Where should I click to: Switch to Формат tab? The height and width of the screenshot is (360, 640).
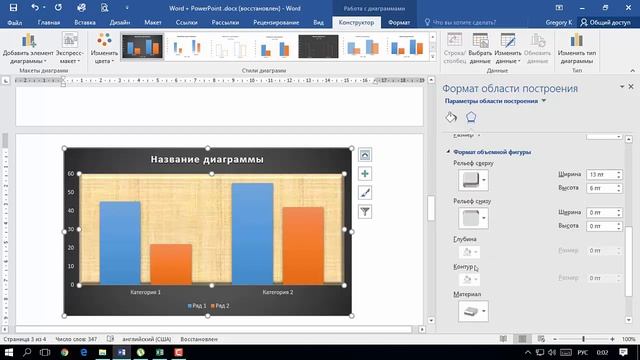tap(399, 22)
